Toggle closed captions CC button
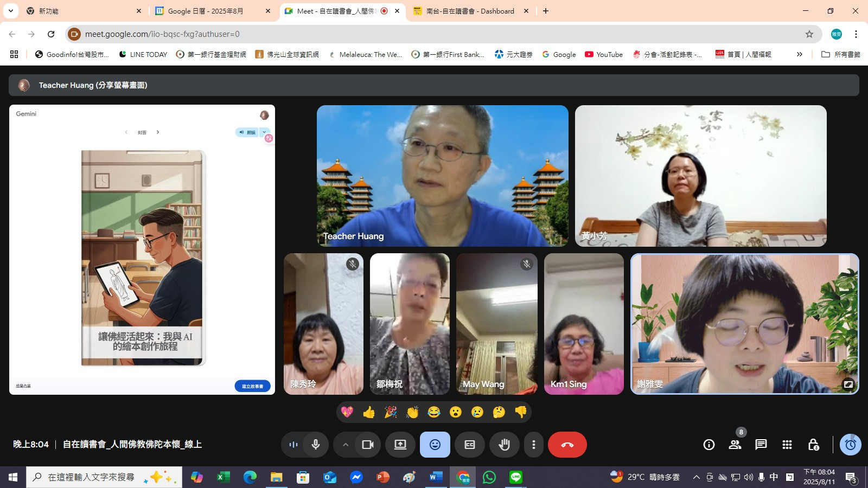868x488 pixels. click(470, 445)
